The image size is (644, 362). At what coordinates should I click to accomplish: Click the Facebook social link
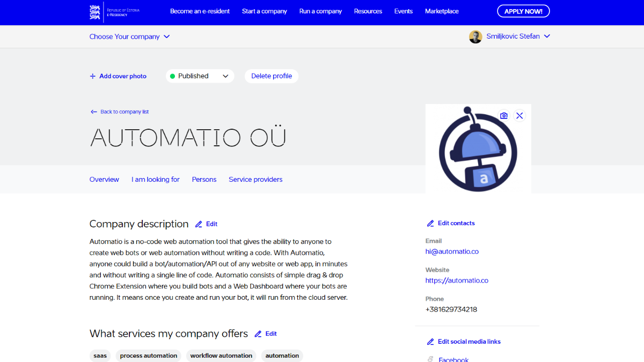(x=453, y=359)
